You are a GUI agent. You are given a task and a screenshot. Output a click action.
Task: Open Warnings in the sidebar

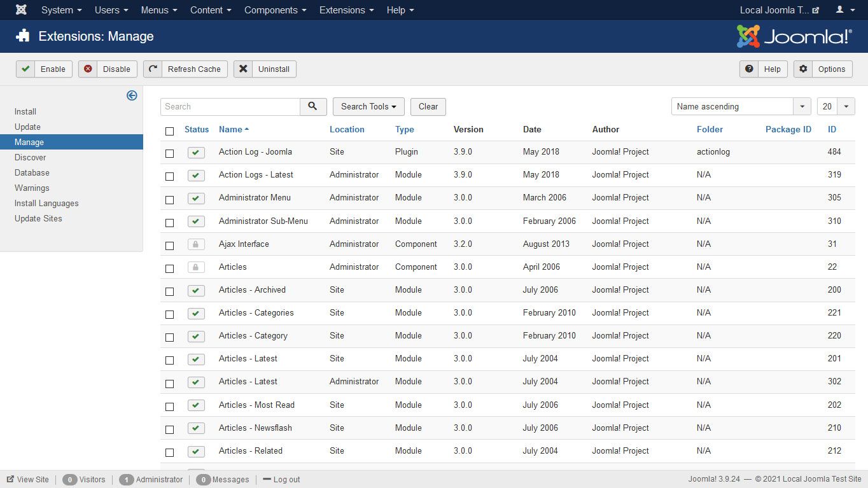pyautogui.click(x=32, y=188)
